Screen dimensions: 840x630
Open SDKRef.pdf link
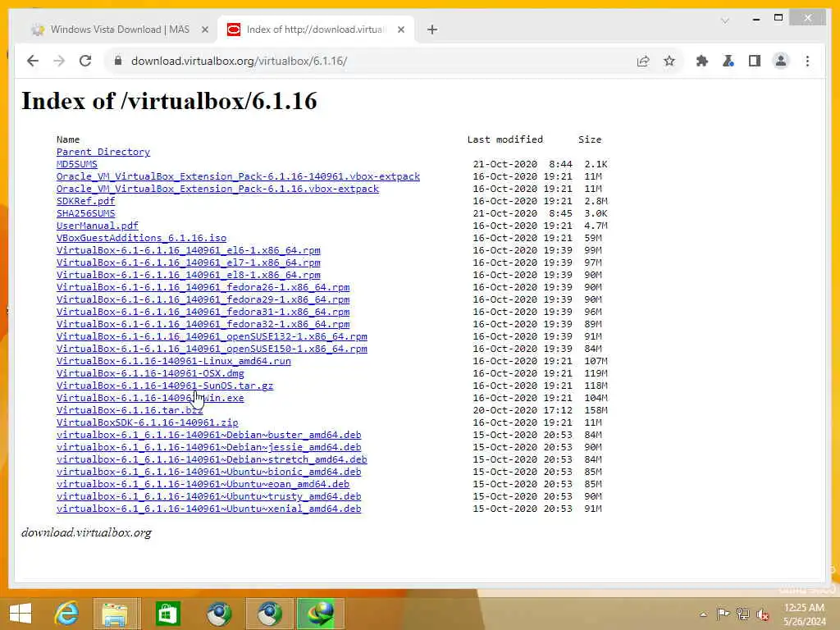(x=85, y=202)
